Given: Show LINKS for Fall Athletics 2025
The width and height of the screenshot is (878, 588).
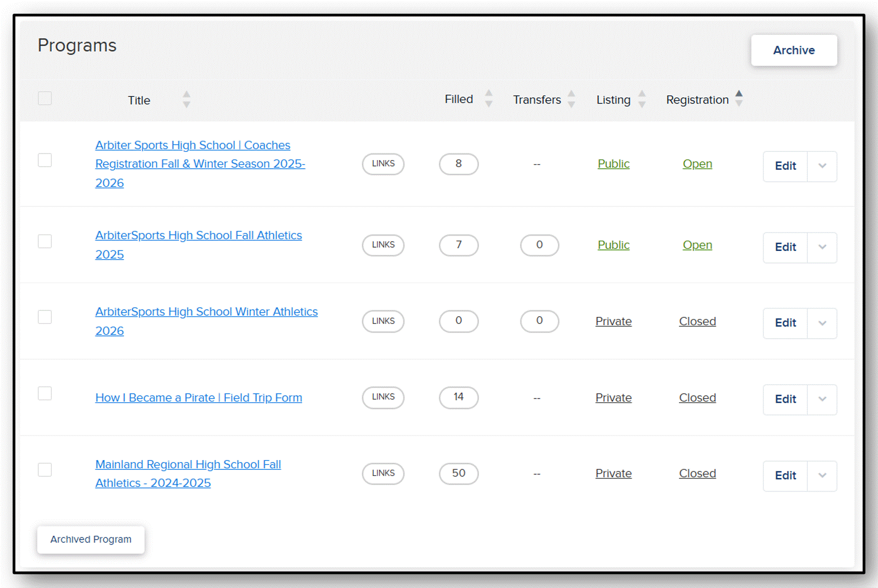Looking at the screenshot, I should [383, 245].
